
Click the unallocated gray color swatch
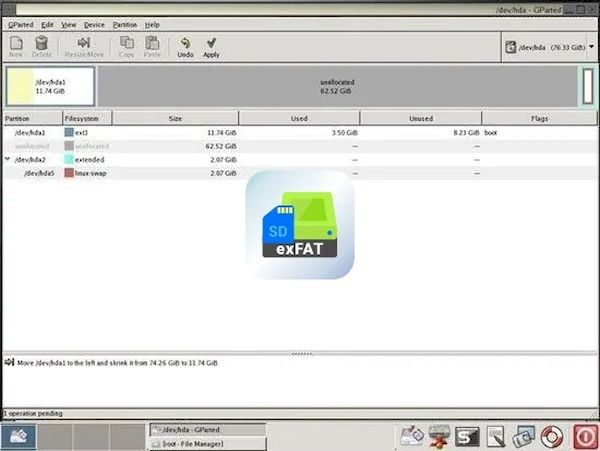point(69,146)
